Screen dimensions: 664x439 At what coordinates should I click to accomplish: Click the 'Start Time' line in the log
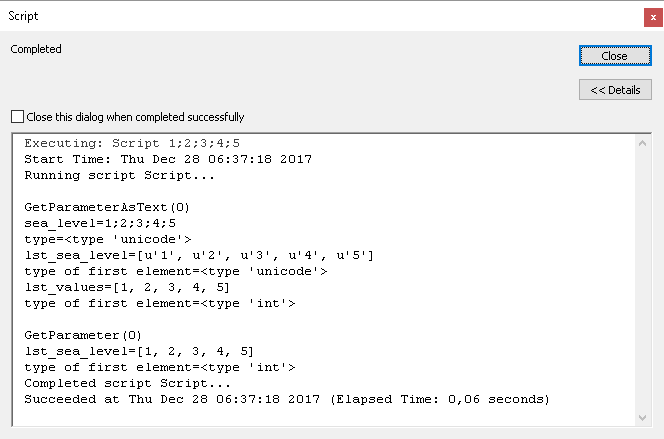coord(168,159)
